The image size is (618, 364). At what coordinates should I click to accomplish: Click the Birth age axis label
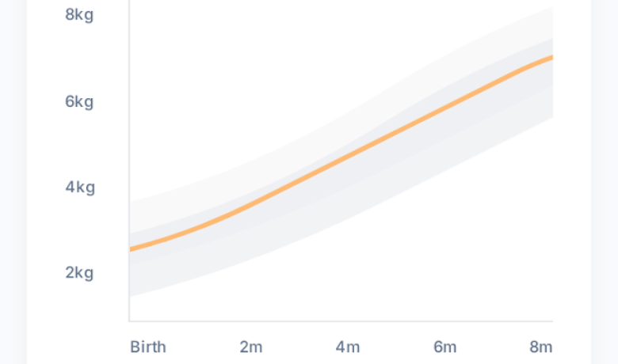[148, 347]
